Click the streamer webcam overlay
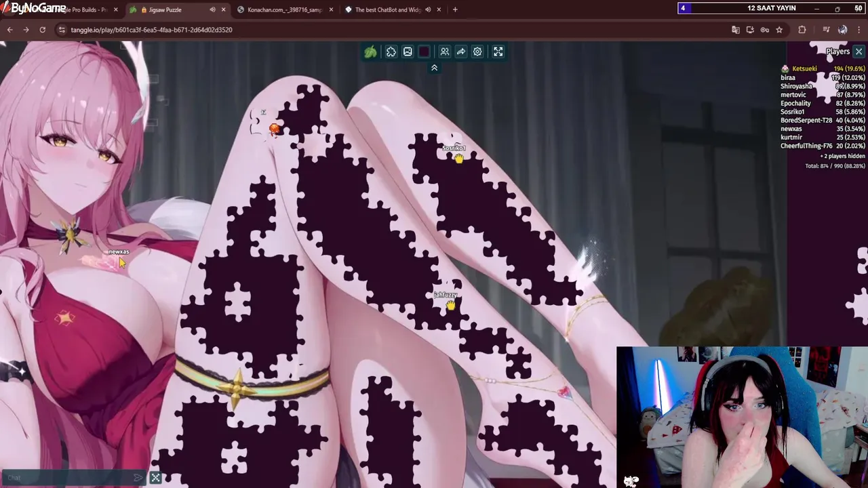Screen dimensions: 868x488 coord(742,418)
